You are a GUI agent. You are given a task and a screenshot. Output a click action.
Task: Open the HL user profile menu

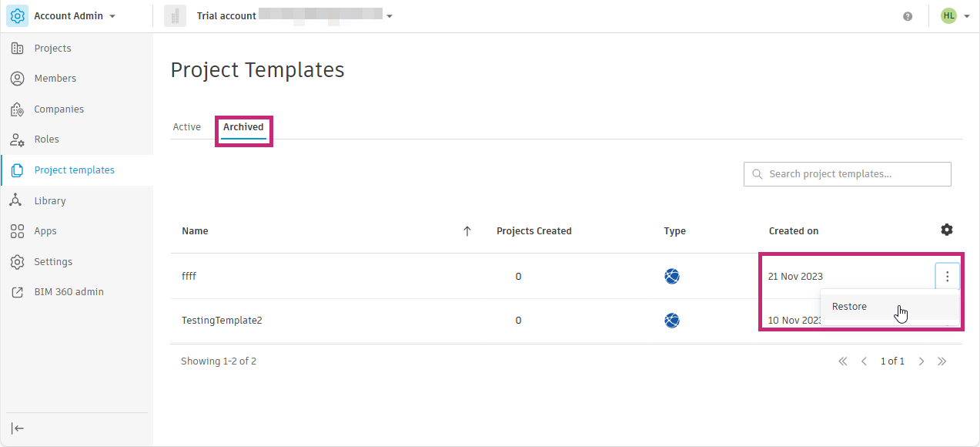[x=955, y=16]
